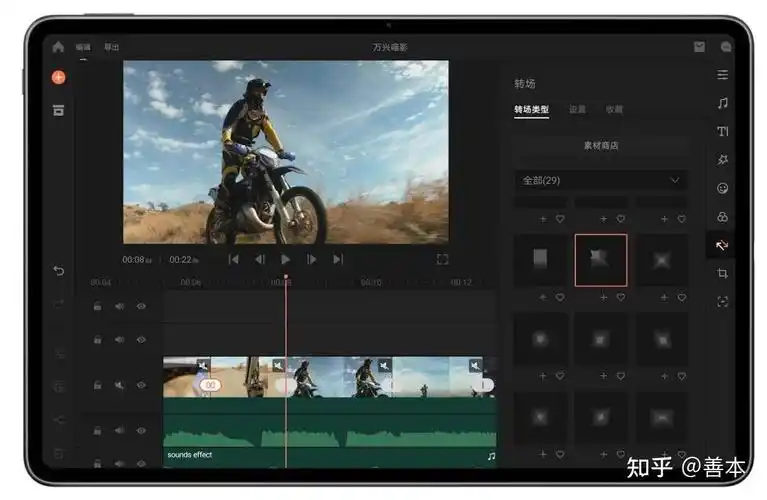
Task: Open the focus-frame tool below Crop
Action: (722, 301)
